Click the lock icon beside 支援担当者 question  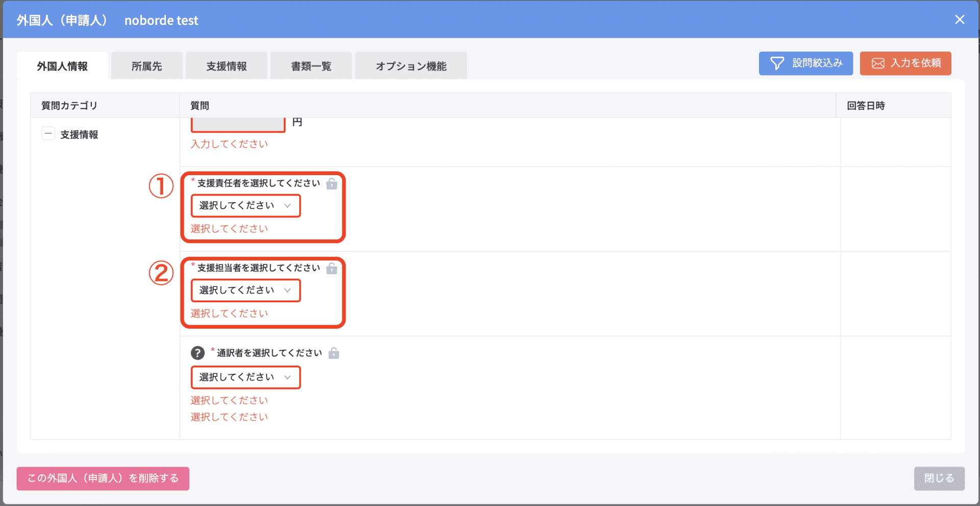point(332,269)
